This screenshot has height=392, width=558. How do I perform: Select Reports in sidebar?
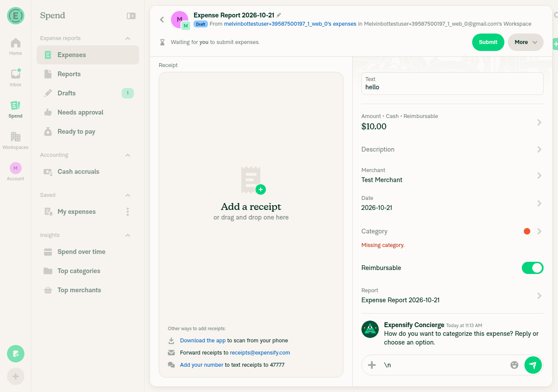point(88,74)
